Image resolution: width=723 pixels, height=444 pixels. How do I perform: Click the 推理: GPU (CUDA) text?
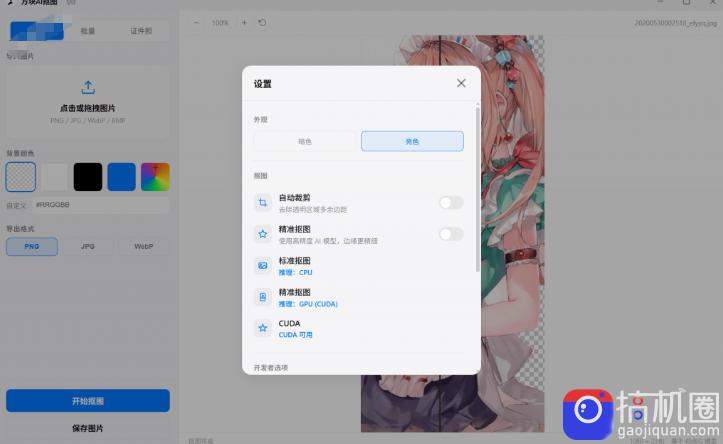[x=308, y=304]
